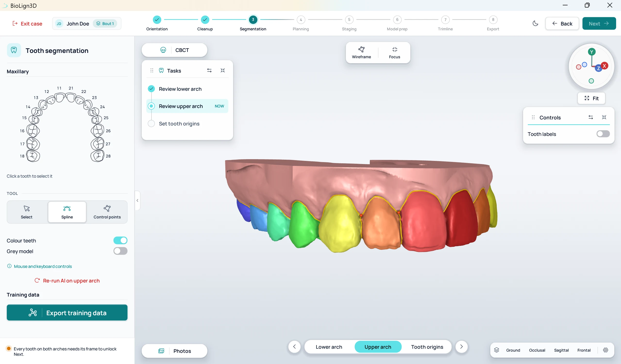Open view settings gear icon

click(605, 350)
